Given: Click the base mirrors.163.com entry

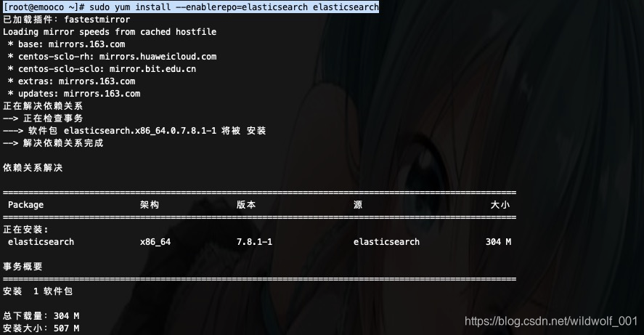Looking at the screenshot, I should tap(66, 44).
